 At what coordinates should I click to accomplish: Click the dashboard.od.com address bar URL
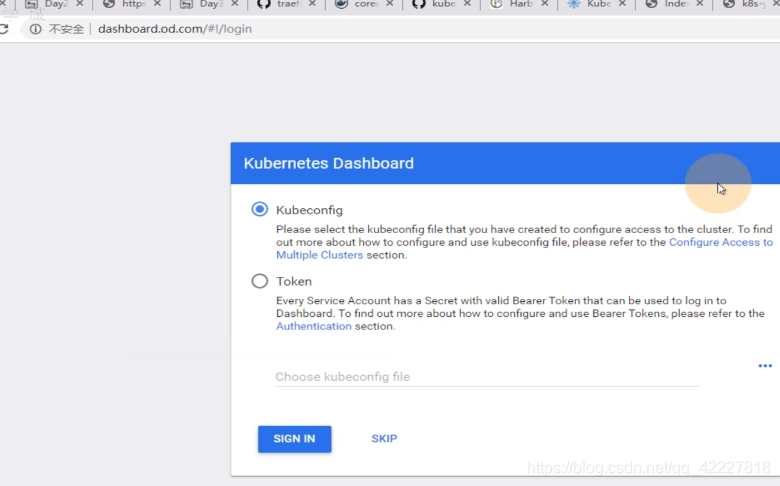[175, 29]
